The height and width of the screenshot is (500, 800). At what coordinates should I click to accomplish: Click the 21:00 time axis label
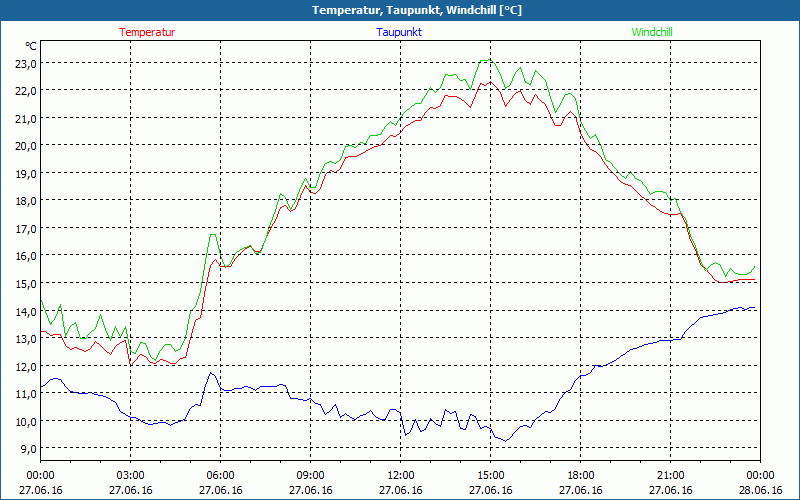click(x=670, y=476)
